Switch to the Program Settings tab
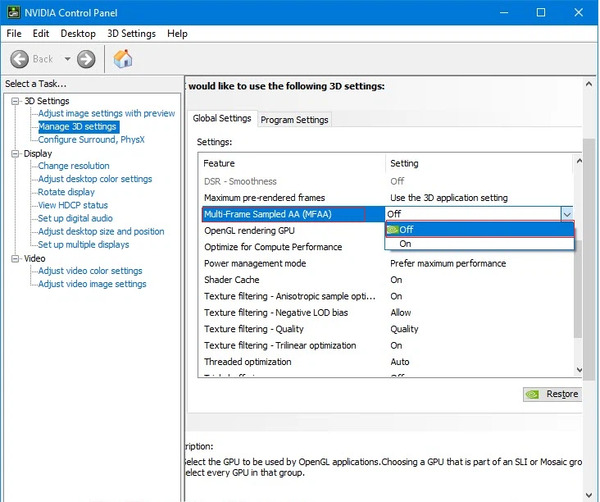The image size is (600, 502). 294,120
